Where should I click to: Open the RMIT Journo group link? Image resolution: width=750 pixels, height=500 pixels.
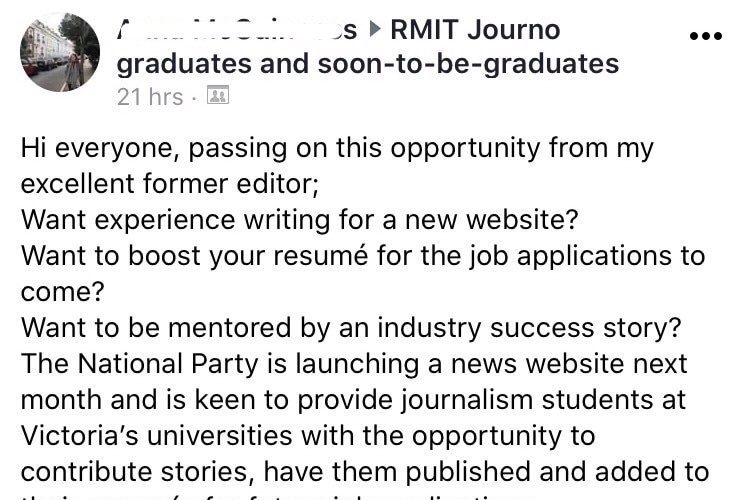click(474, 30)
